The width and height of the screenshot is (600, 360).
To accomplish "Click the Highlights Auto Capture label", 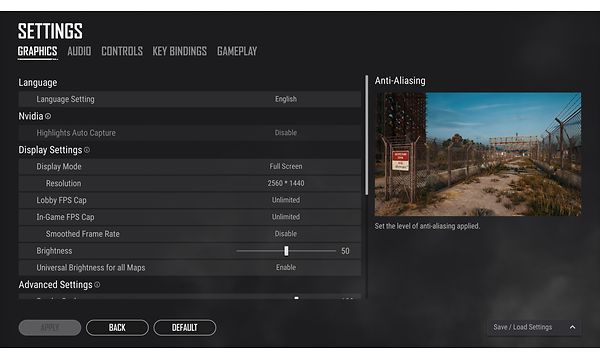I will pyautogui.click(x=76, y=133).
